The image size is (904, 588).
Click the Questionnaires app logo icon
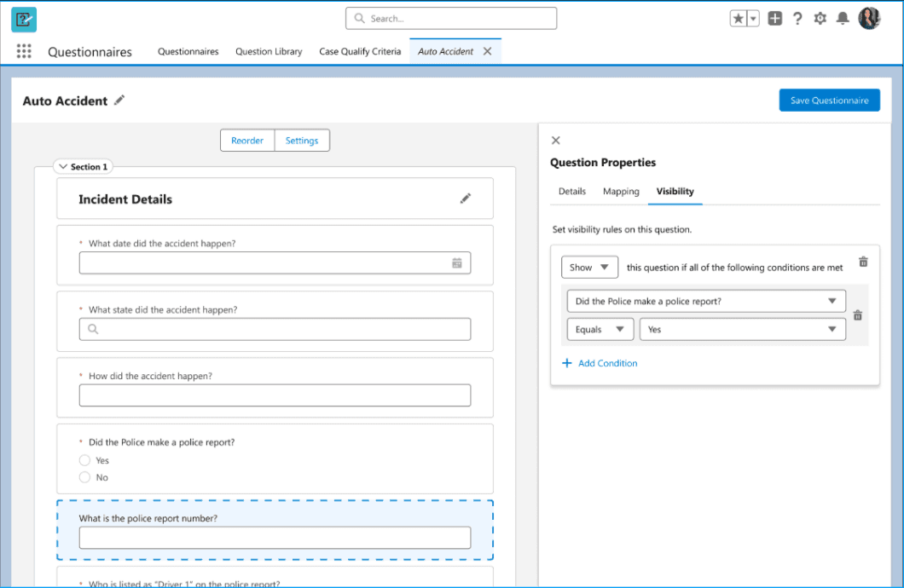click(x=24, y=20)
